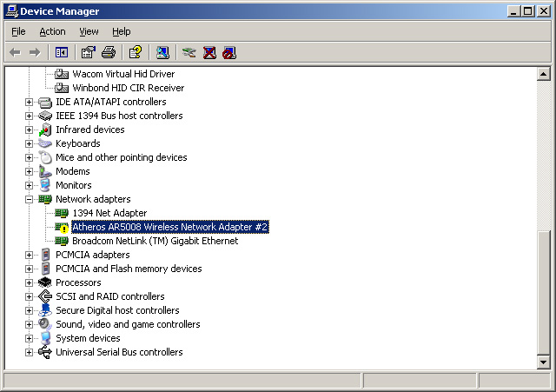This screenshot has width=556, height=392.
Task: Click the scrollbar up arrow
Action: pos(544,74)
